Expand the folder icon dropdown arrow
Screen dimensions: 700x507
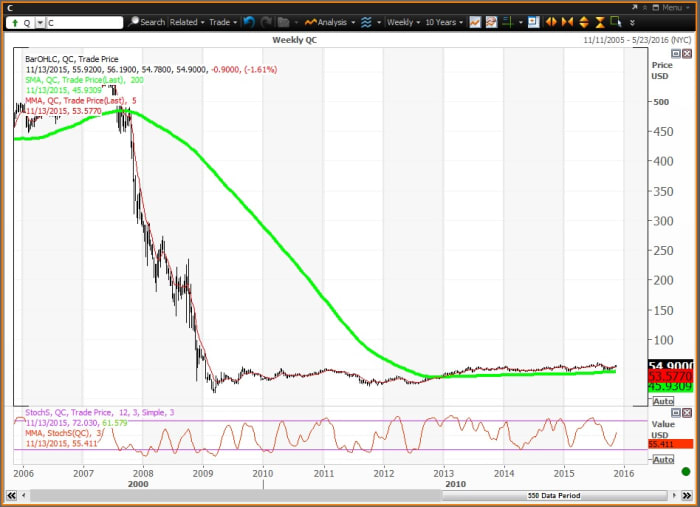296,22
